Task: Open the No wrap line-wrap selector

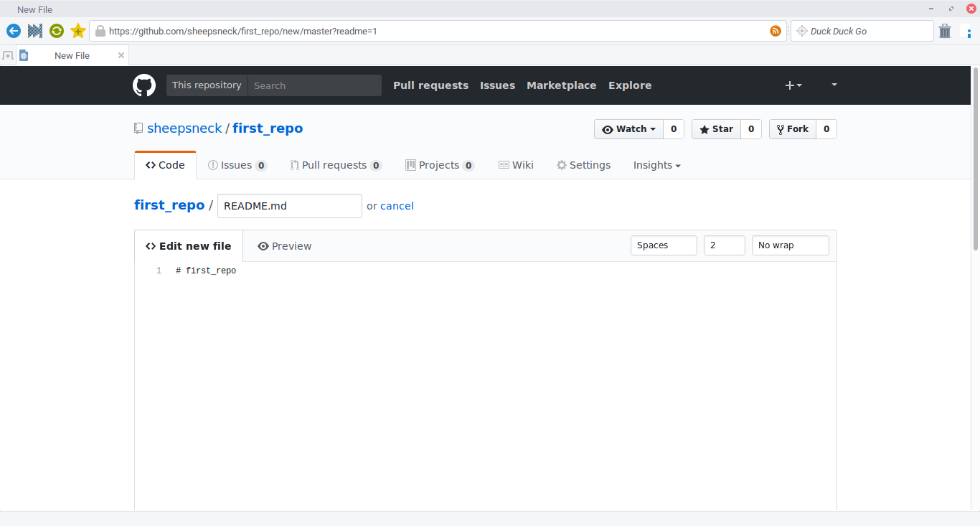Action: pos(790,245)
